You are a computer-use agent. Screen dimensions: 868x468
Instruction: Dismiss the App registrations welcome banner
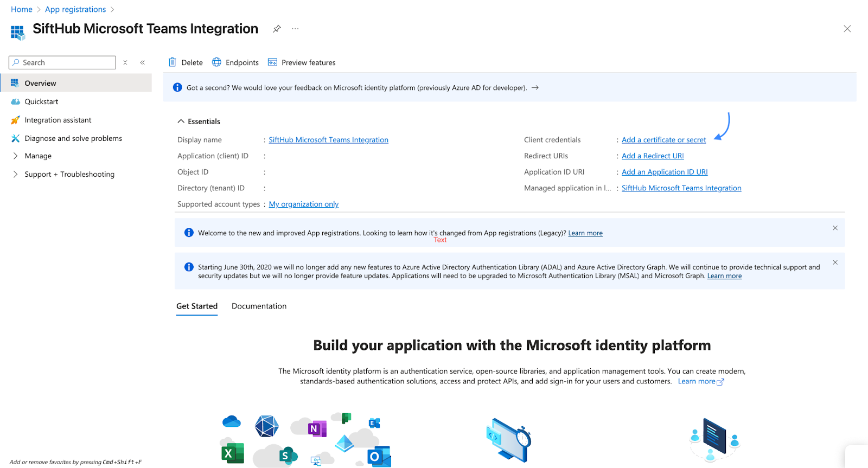pos(835,228)
